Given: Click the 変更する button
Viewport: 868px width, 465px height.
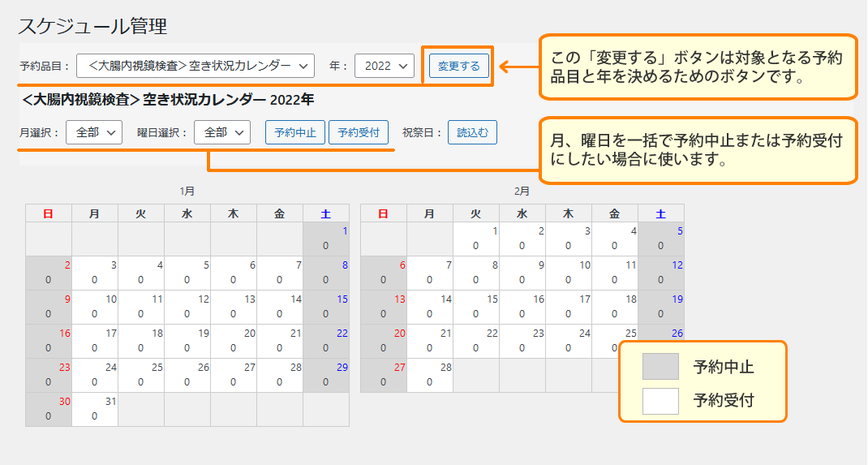Looking at the screenshot, I should (458, 66).
